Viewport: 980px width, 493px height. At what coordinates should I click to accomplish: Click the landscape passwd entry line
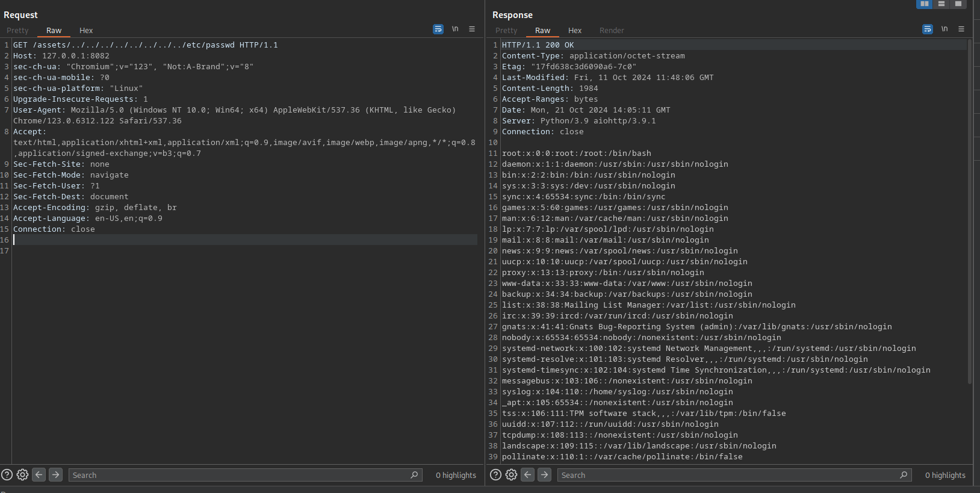pyautogui.click(x=639, y=446)
